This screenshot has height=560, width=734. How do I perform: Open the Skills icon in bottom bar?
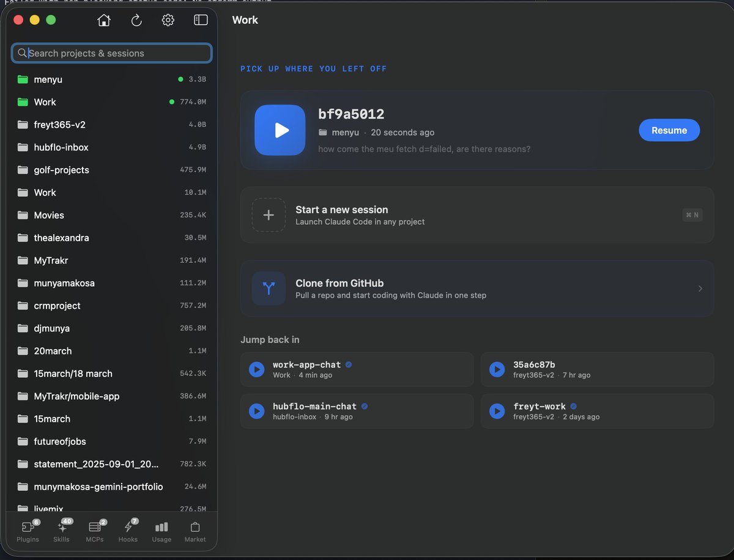pos(62,526)
